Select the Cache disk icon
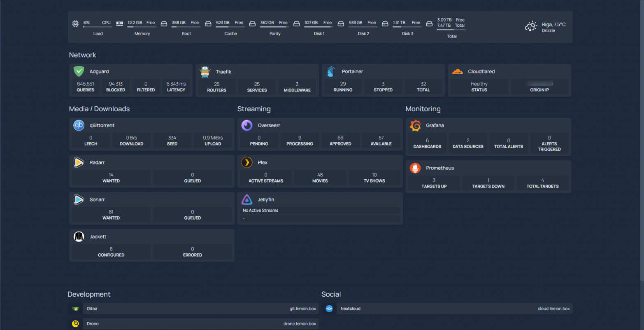The height and width of the screenshot is (330, 644). click(208, 24)
